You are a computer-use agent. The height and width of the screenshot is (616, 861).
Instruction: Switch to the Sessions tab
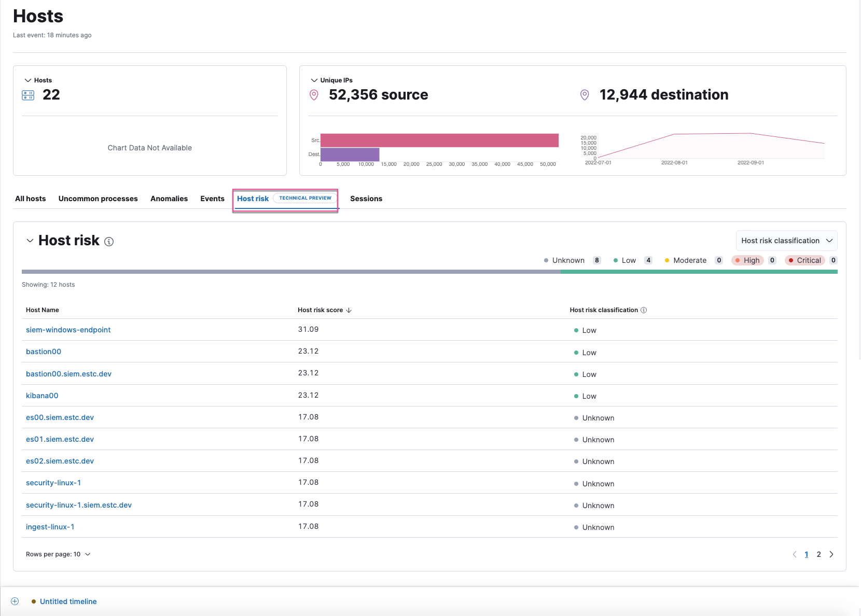click(366, 199)
